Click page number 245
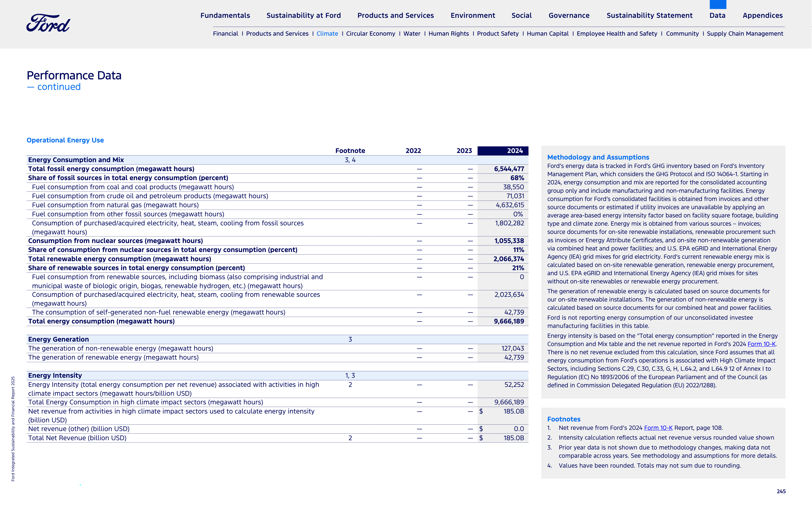The image size is (812, 508). pyautogui.click(x=781, y=491)
